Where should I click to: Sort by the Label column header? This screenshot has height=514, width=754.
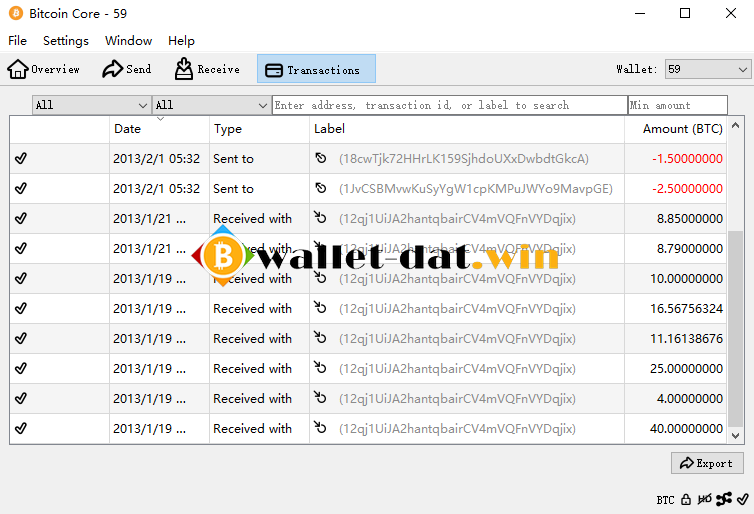[x=466, y=129]
